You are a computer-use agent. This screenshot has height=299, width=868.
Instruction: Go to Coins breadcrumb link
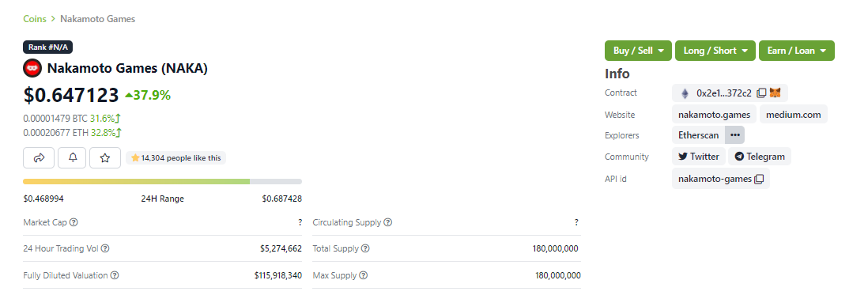(34, 19)
